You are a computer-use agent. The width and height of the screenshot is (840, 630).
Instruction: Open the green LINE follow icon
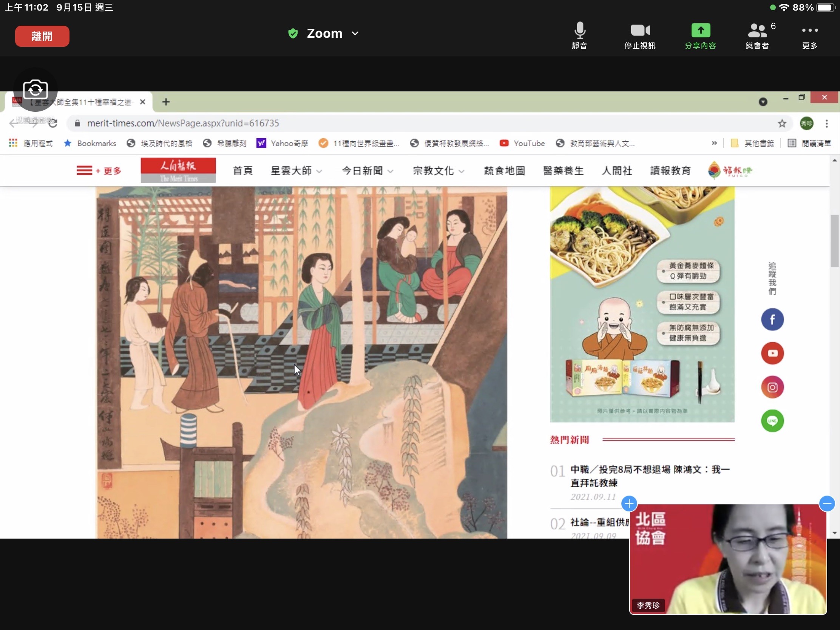[x=772, y=421]
